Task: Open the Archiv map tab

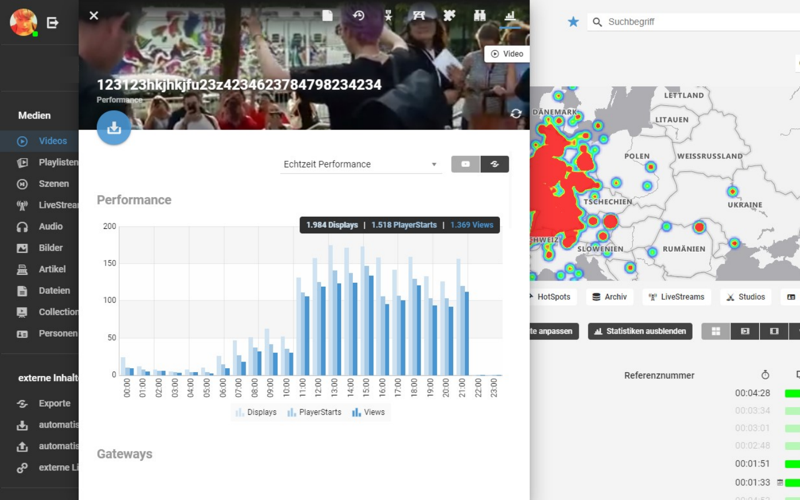Action: (x=610, y=297)
